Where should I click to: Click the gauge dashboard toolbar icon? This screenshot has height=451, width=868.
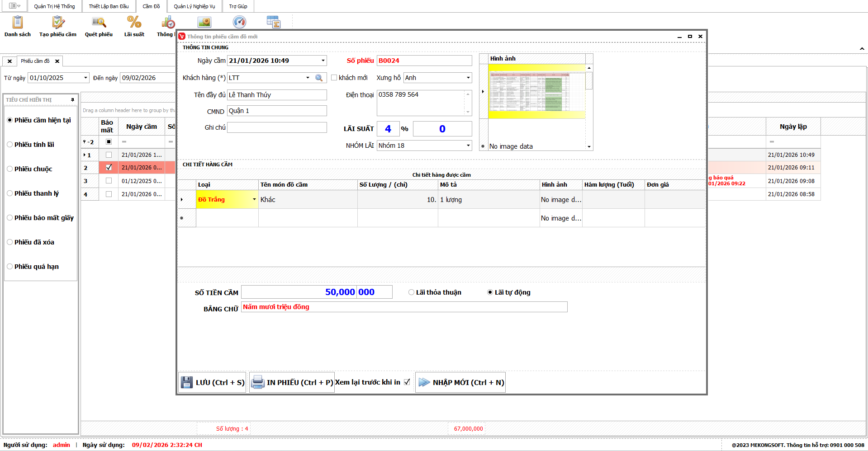[239, 22]
